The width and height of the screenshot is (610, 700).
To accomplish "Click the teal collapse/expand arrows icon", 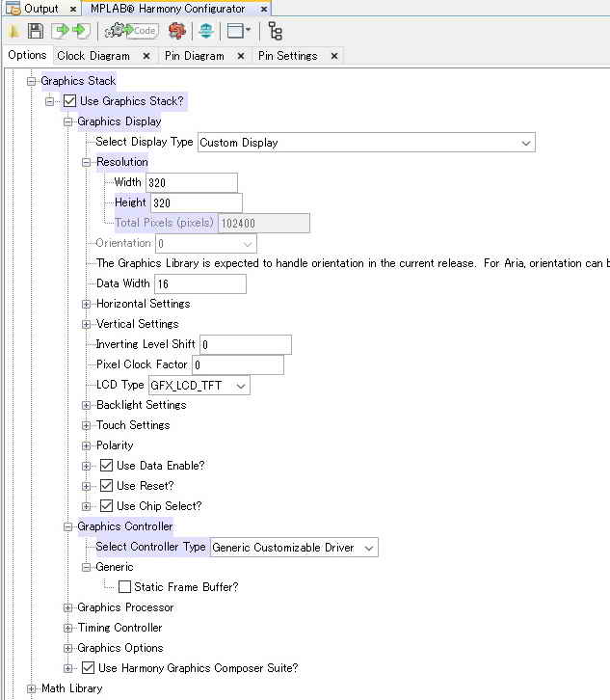I will coord(205,31).
